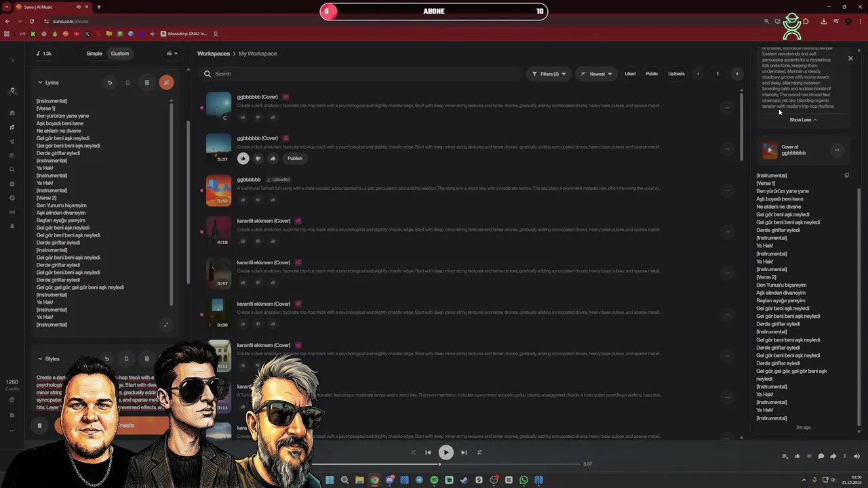Switch to Custom mode tab

120,54
